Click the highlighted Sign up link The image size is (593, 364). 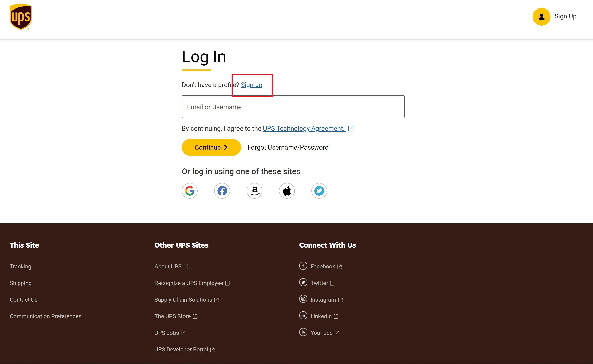tap(251, 85)
